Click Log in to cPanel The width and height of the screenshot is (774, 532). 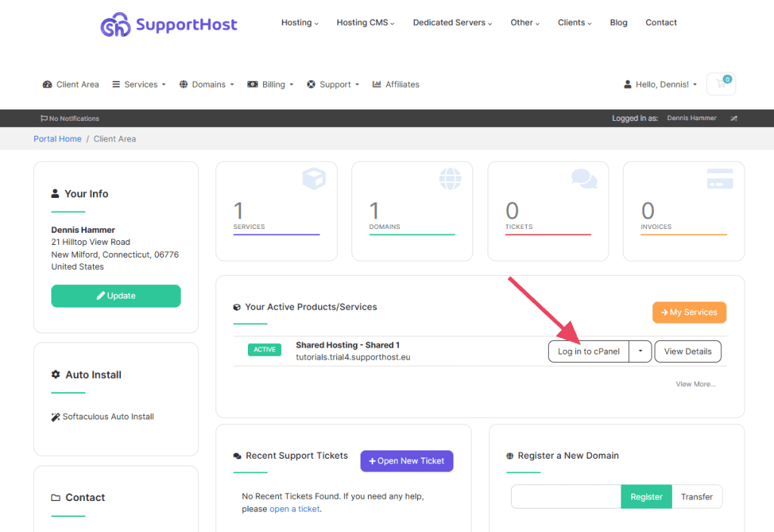588,351
